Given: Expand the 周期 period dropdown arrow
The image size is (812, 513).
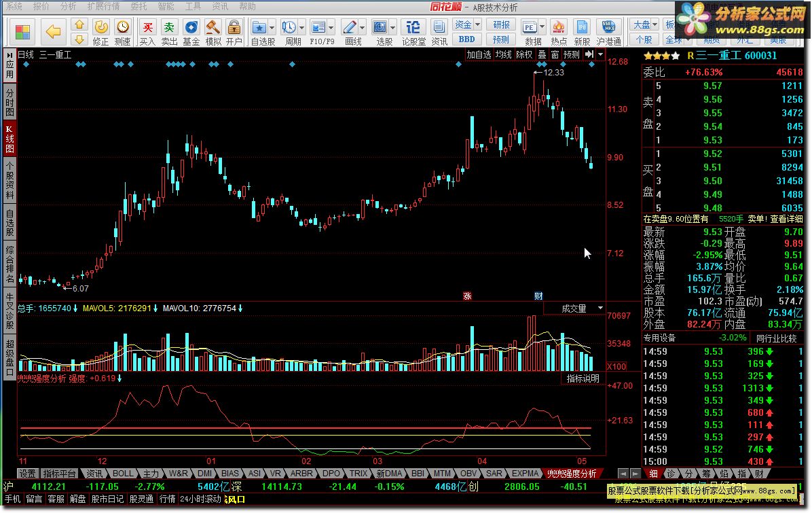Looking at the screenshot, I should pos(302,27).
